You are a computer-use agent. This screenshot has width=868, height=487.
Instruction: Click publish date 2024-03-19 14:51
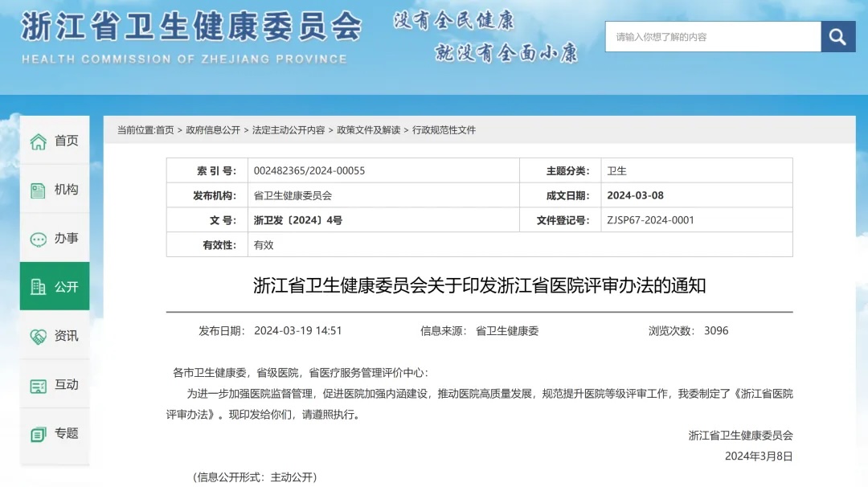coord(298,331)
